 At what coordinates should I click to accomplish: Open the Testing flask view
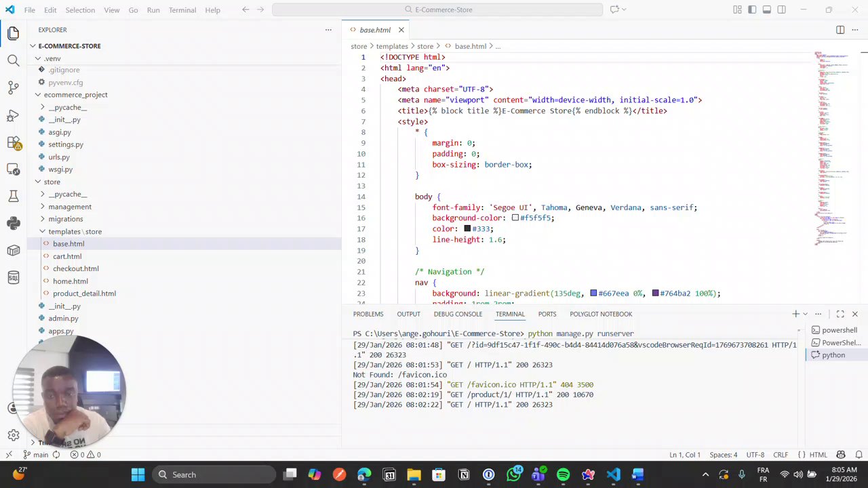coord(13,197)
